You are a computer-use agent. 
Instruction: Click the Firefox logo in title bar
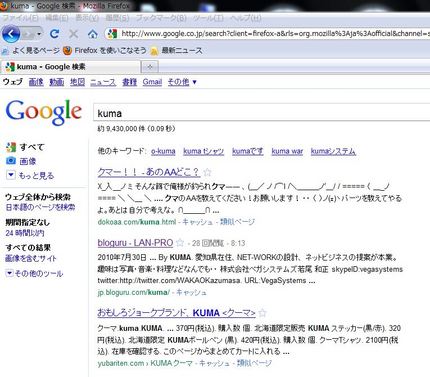coord(4,6)
